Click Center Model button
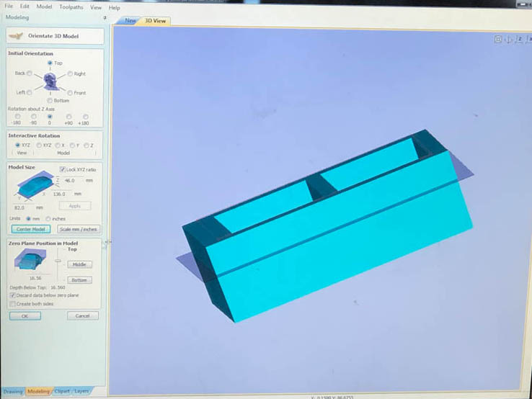This screenshot has width=532, height=399. [x=31, y=229]
